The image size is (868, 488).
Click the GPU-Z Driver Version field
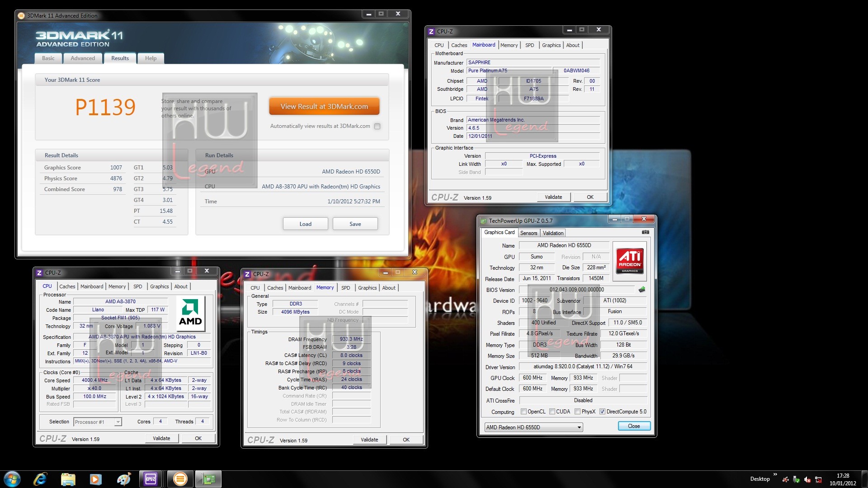pyautogui.click(x=583, y=366)
